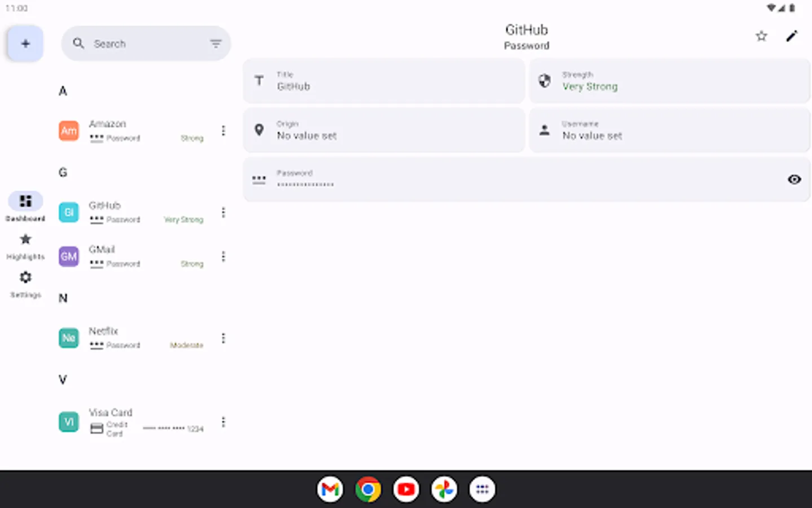Click the Origin field location icon
The width and height of the screenshot is (812, 508).
(x=259, y=130)
